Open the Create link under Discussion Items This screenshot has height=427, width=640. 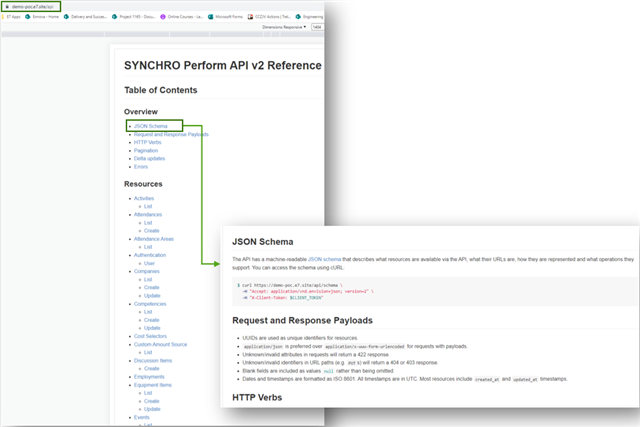click(x=151, y=369)
